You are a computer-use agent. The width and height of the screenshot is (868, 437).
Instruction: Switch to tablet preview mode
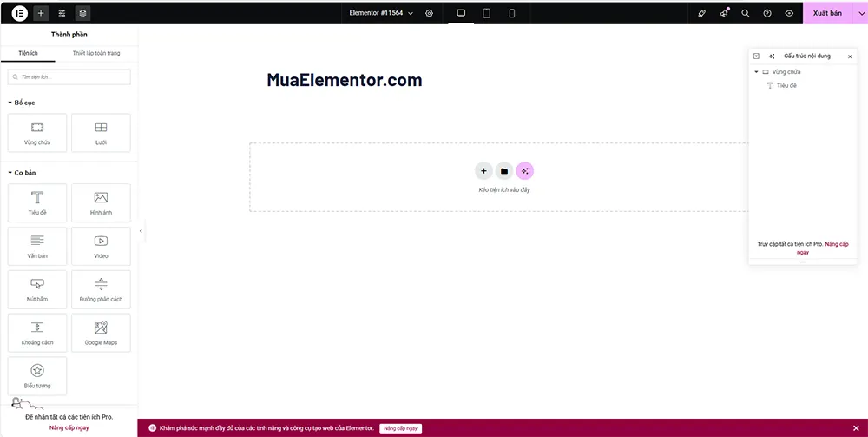point(487,13)
